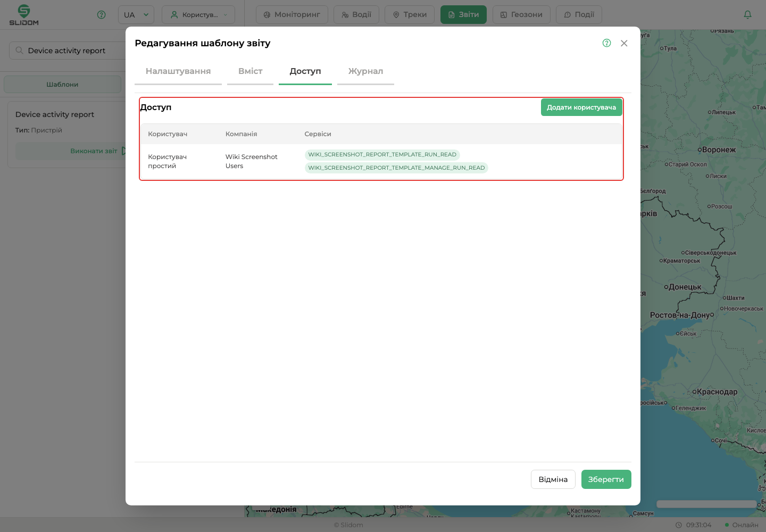
Task: Close the report template dialog
Action: [x=624, y=43]
